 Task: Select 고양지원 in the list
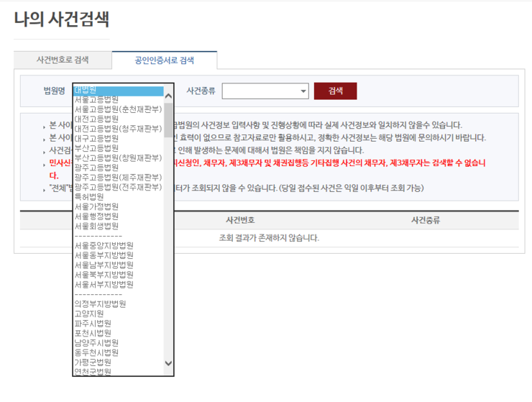coord(119,314)
